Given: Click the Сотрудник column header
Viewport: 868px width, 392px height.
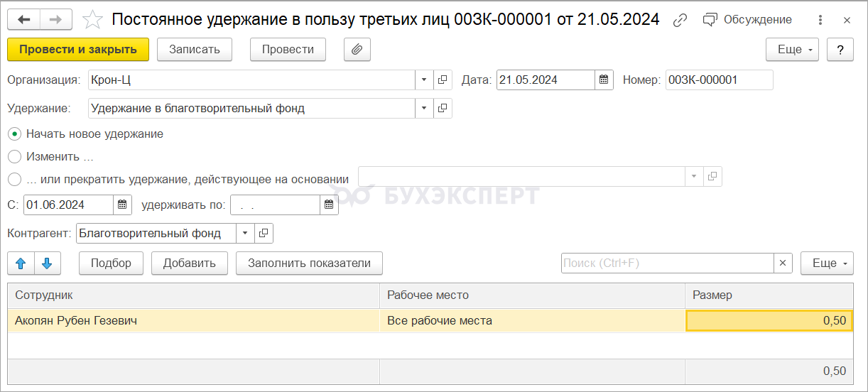Looking at the screenshot, I should tap(194, 295).
